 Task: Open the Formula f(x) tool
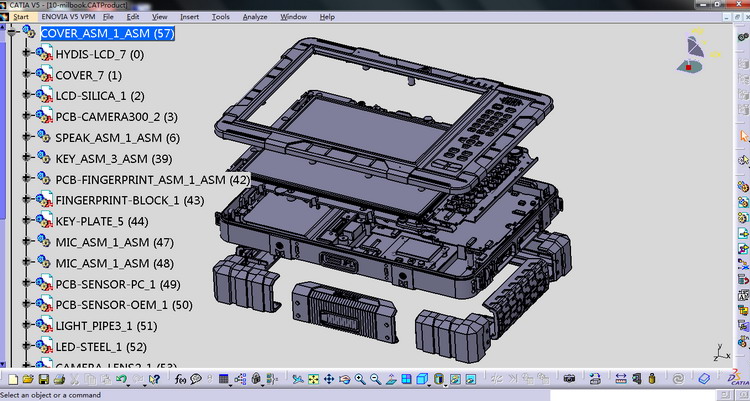coord(180,379)
